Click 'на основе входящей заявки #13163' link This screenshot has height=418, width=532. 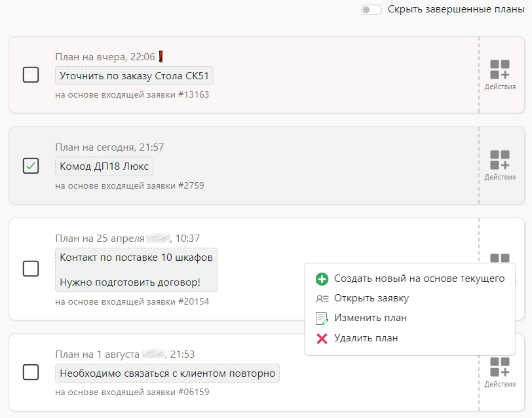click(x=132, y=95)
